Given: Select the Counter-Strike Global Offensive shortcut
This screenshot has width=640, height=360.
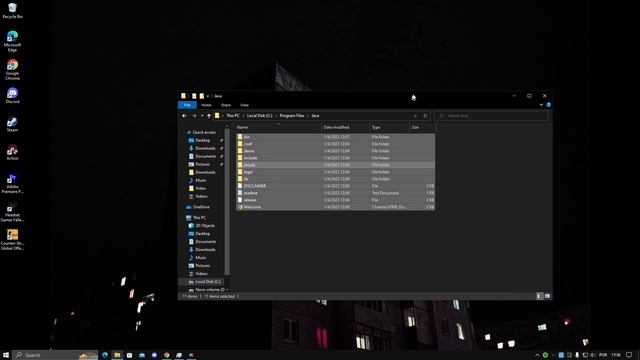Looking at the screenshot, I should click(12, 240).
